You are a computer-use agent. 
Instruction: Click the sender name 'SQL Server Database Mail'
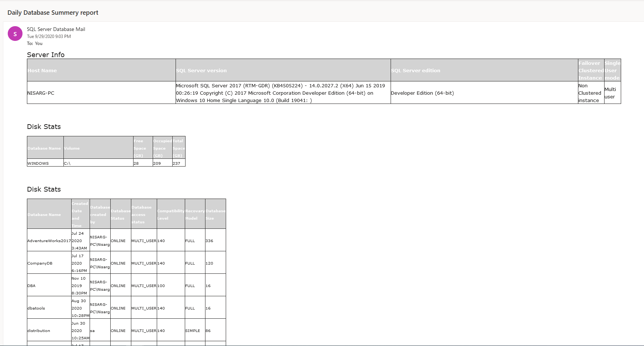(x=56, y=29)
